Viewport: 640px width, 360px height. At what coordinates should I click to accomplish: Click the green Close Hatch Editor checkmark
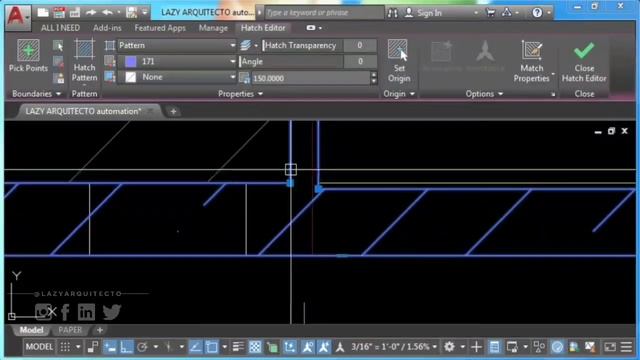pyautogui.click(x=584, y=51)
